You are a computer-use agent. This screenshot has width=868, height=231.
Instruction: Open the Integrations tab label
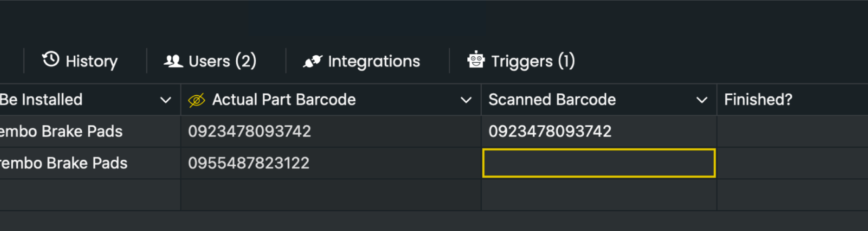click(374, 61)
